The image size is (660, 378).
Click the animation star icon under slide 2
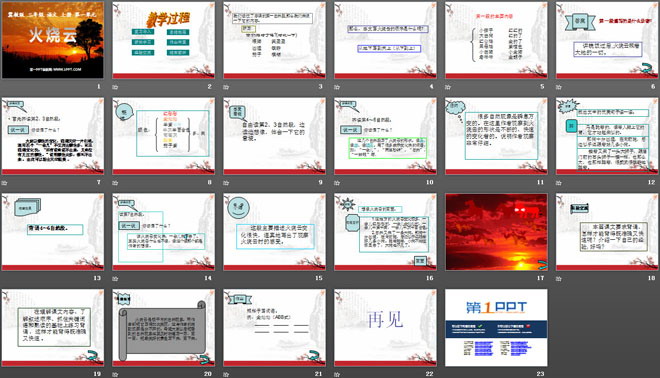115,87
